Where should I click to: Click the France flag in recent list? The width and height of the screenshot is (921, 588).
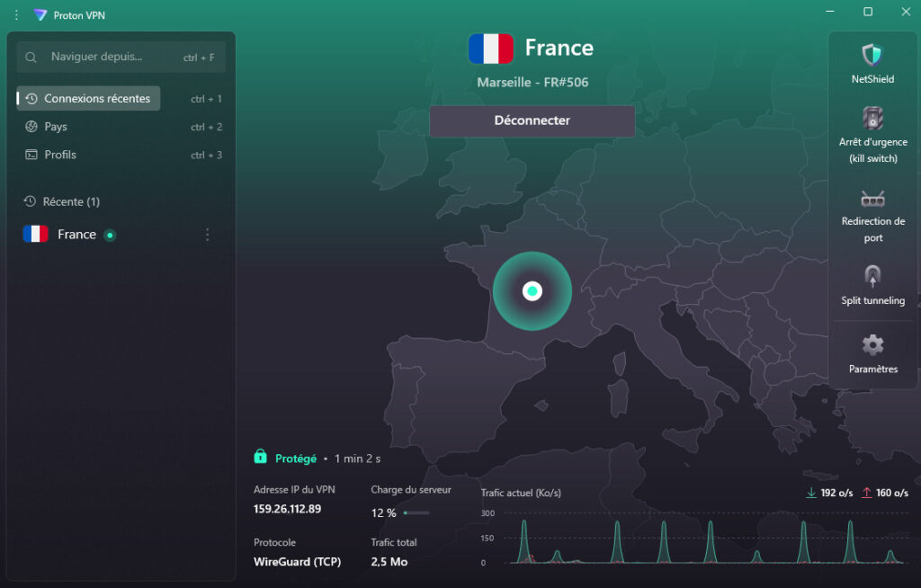36,235
